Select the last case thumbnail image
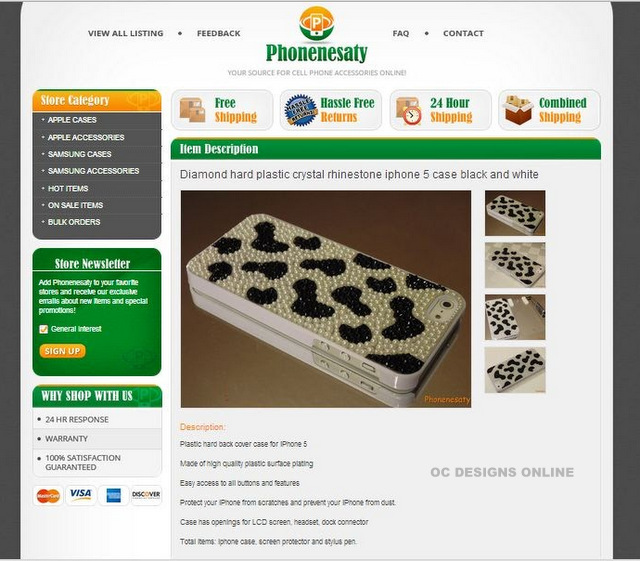640x561 pixels. 515,370
